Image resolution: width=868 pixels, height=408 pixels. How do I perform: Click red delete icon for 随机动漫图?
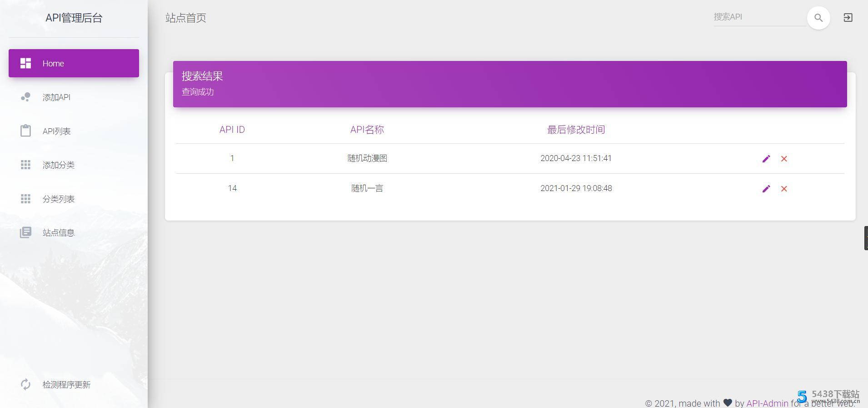[784, 159]
